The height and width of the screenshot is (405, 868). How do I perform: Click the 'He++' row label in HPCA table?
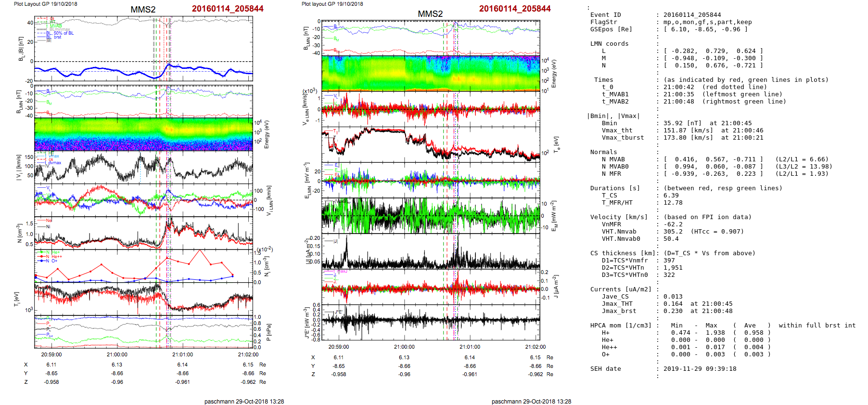pyautogui.click(x=610, y=347)
